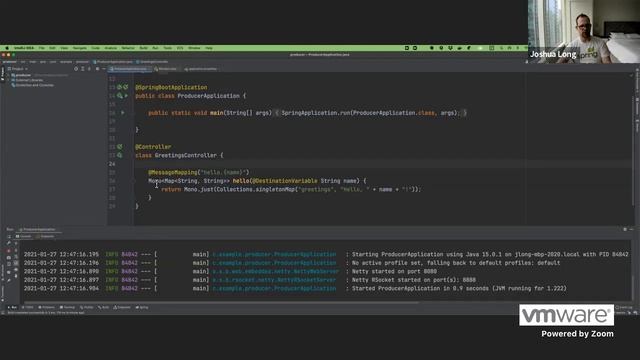Open the IntelliJ IDEA application menu
Viewport: 640px width, 360px height.
click(x=24, y=48)
